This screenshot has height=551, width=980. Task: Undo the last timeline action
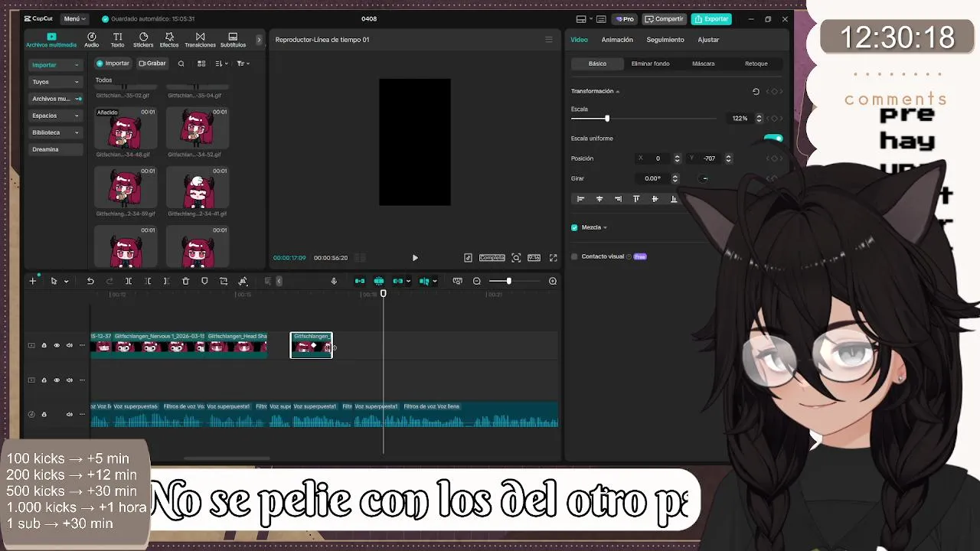[90, 281]
